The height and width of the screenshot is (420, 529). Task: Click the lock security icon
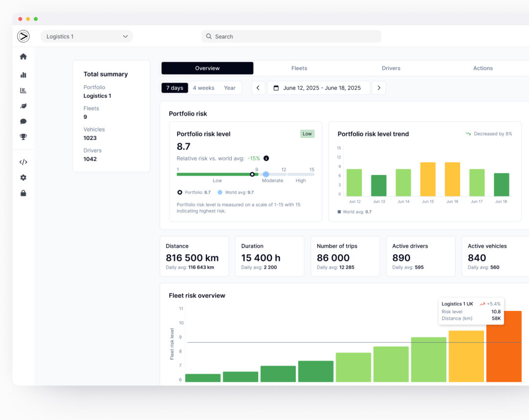tap(23, 193)
